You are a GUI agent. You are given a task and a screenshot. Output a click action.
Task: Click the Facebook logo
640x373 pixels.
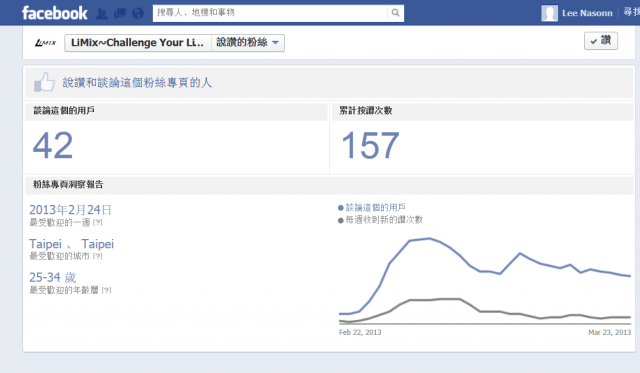(55, 13)
